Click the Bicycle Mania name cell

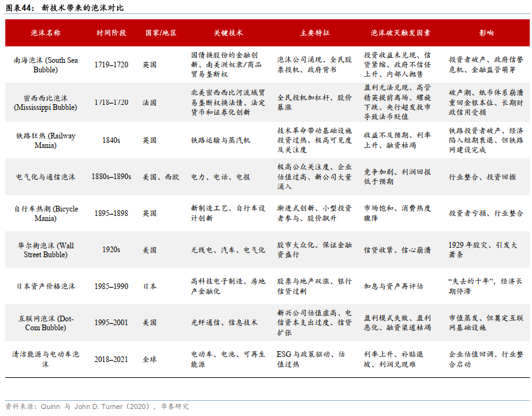click(x=46, y=213)
